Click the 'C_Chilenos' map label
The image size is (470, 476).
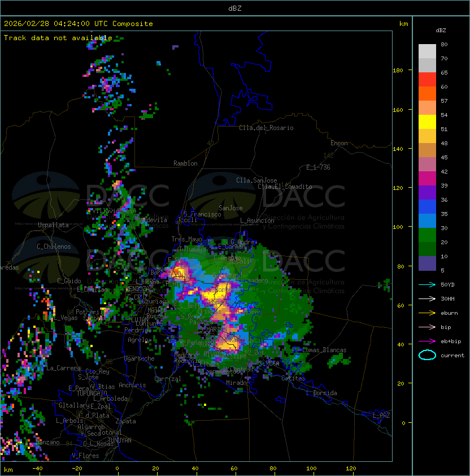(x=54, y=246)
